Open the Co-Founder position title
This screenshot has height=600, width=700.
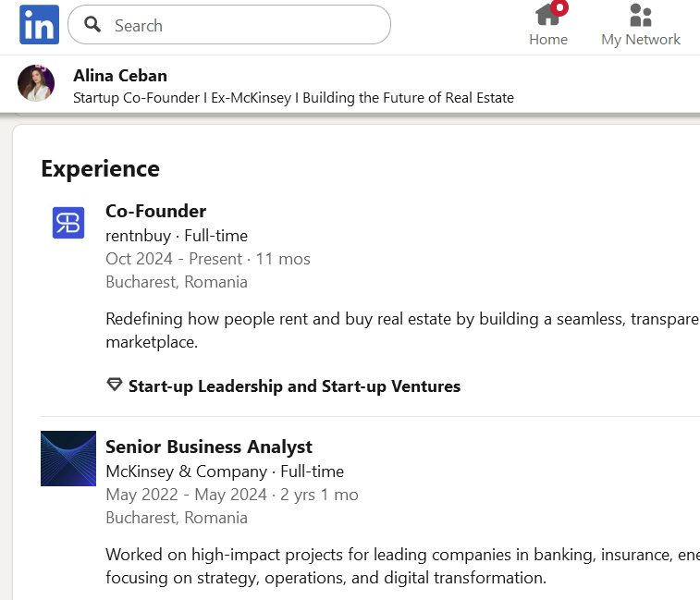(156, 211)
